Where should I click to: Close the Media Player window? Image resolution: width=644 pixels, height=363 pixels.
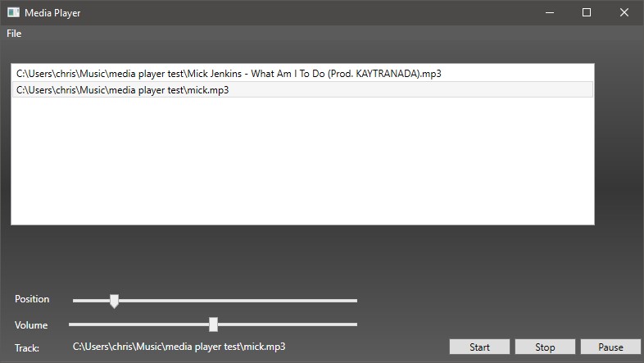(x=624, y=13)
